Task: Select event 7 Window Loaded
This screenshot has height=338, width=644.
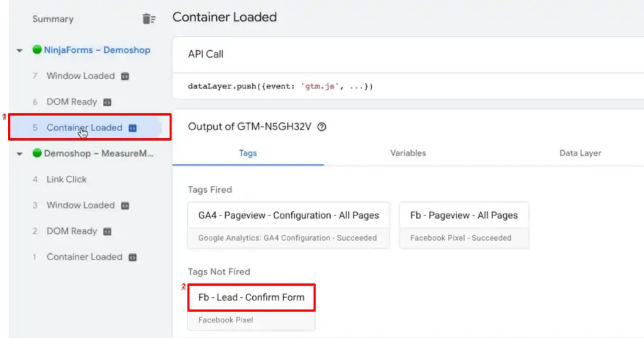Action: [80, 76]
